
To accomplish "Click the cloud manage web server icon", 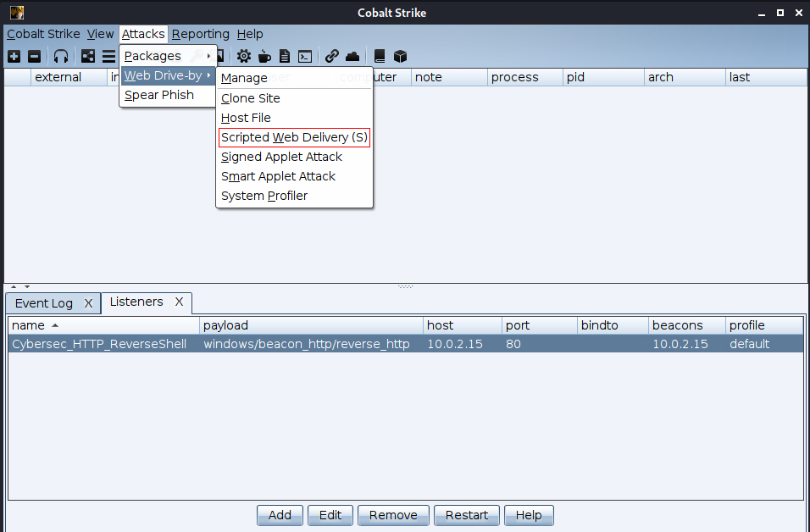I will tap(352, 57).
